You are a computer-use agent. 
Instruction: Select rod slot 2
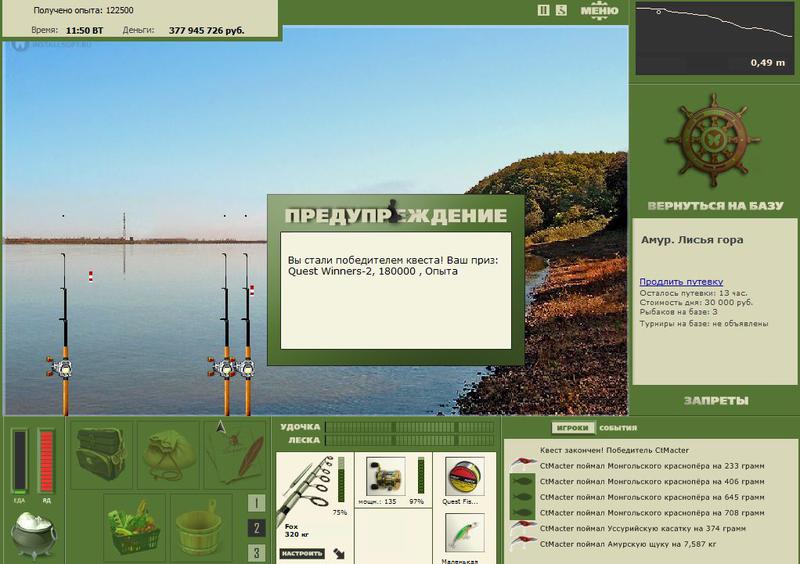pos(256,527)
